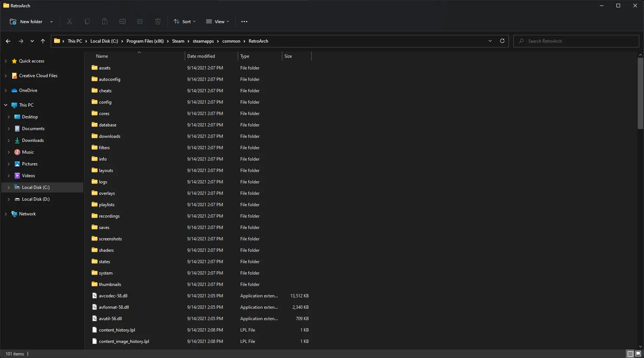This screenshot has width=644, height=358.
Task: Click Steam in the address breadcrumb
Action: pos(178,41)
